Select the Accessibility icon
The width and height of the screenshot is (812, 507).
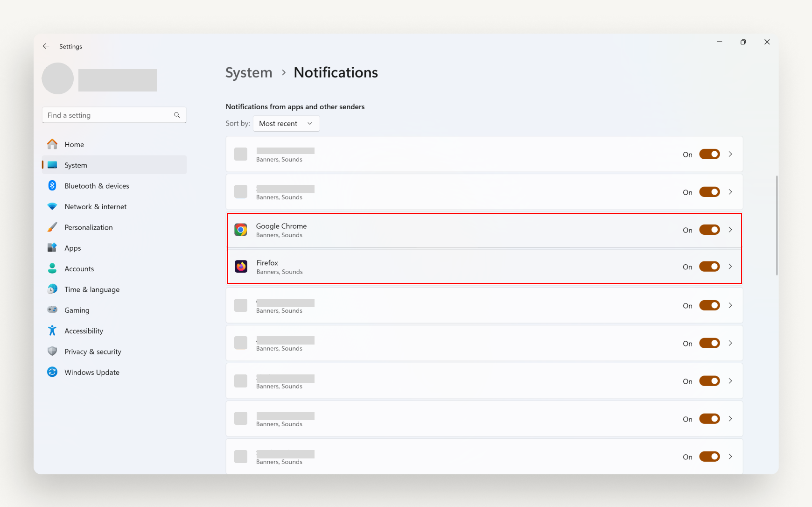(52, 331)
